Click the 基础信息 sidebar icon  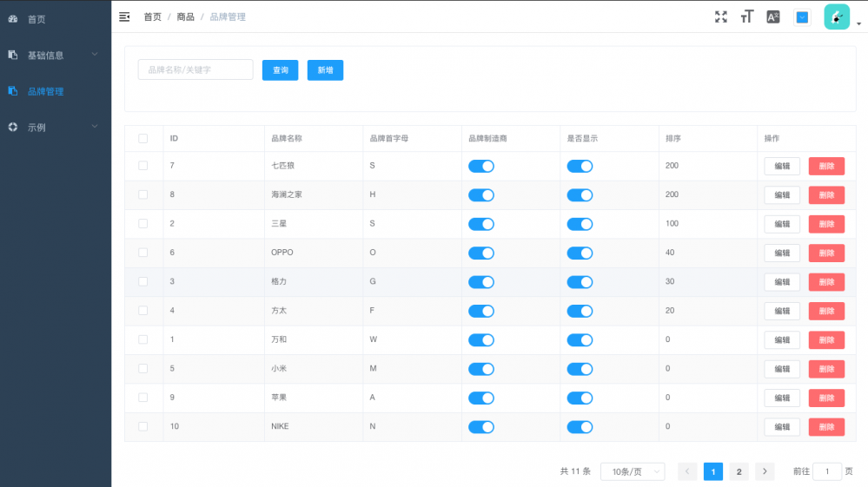tap(13, 56)
